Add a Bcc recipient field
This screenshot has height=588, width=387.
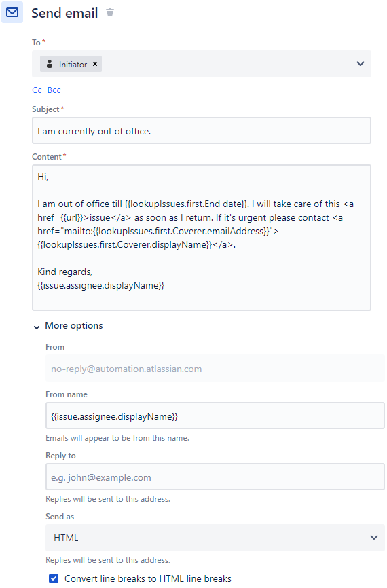point(54,90)
